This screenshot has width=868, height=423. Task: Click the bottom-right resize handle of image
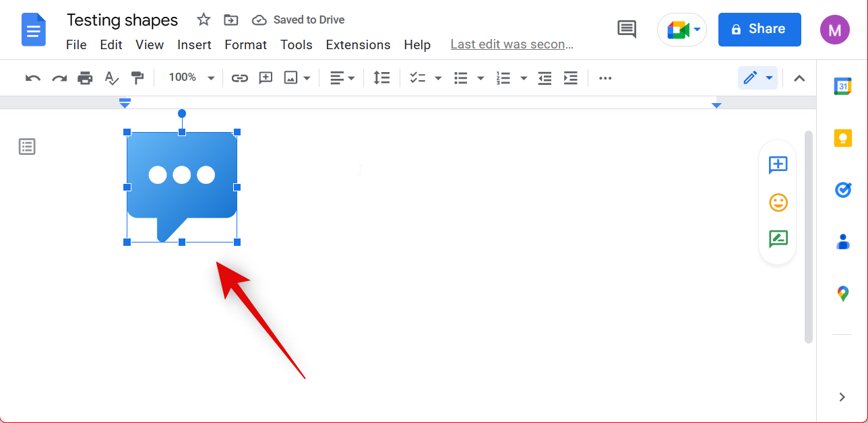point(237,242)
